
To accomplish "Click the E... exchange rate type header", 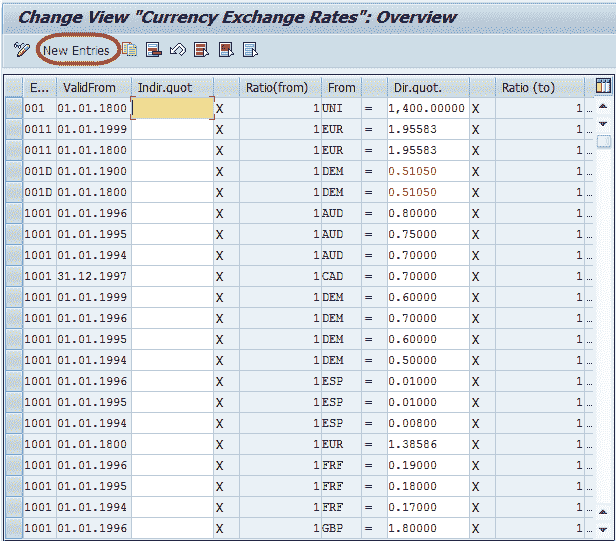I will 40,87.
